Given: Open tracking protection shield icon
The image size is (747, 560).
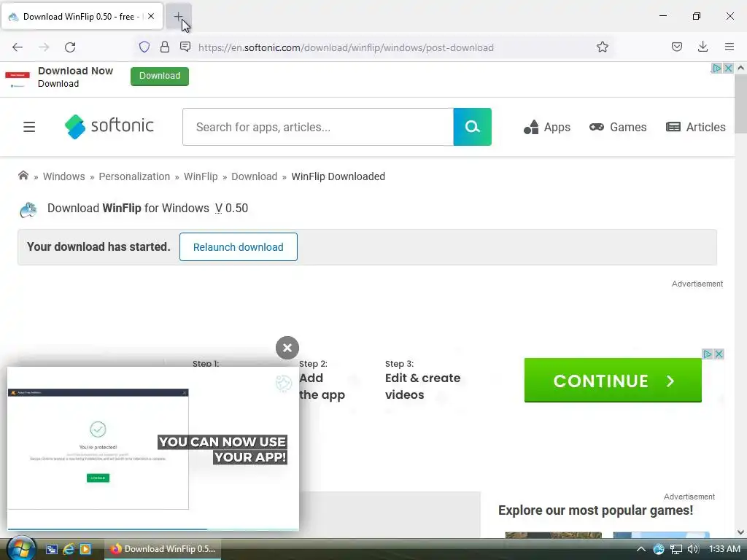Looking at the screenshot, I should point(144,47).
